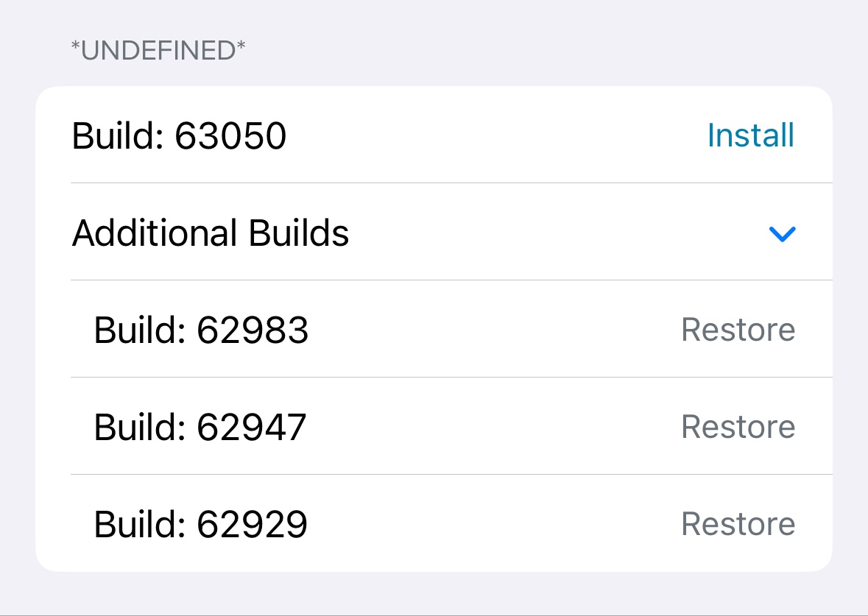Restore build 62983

738,330
